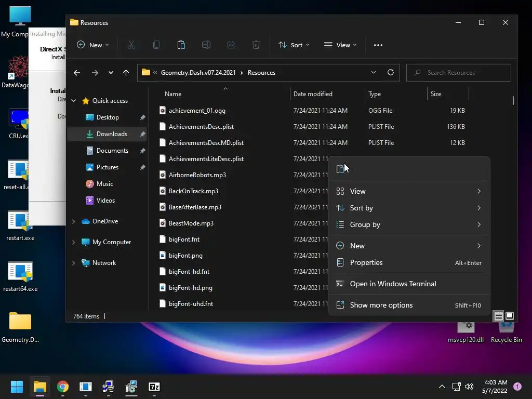Go back with the left arrow
532x399 pixels.
point(77,73)
